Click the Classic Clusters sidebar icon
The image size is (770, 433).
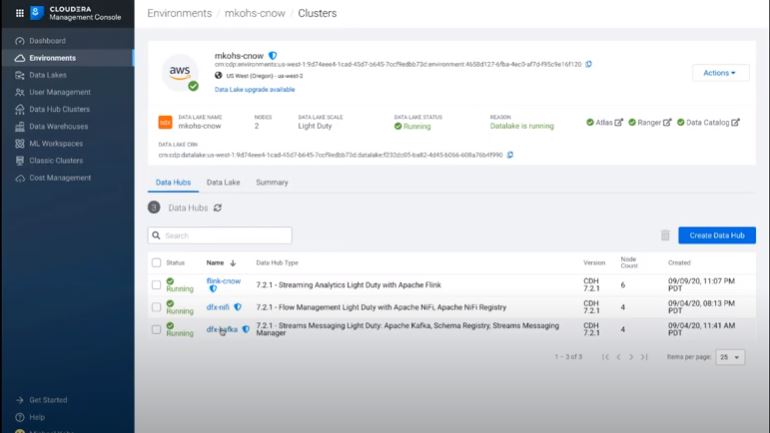[x=20, y=161]
